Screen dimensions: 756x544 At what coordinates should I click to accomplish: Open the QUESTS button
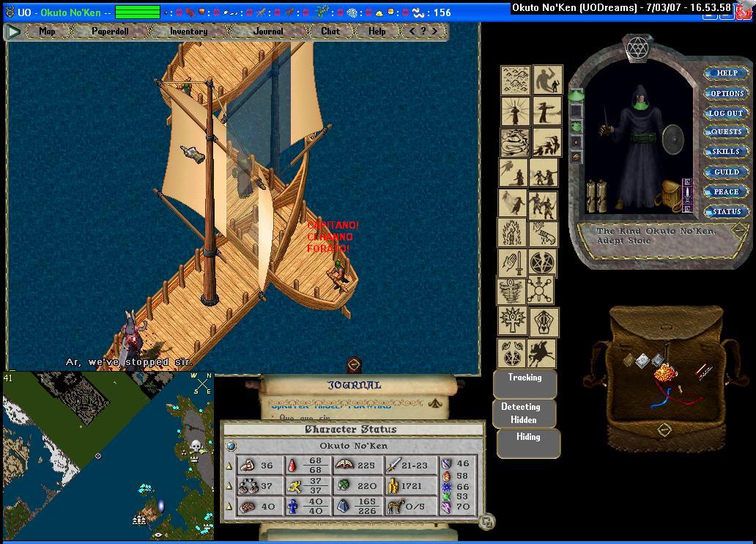(727, 131)
